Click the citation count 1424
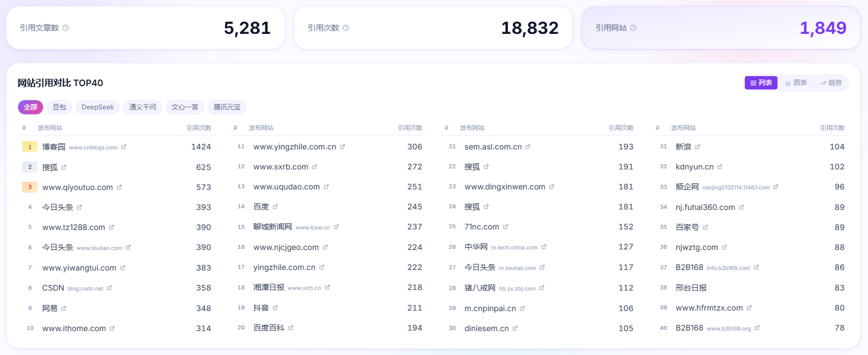868x355 pixels. click(x=201, y=147)
